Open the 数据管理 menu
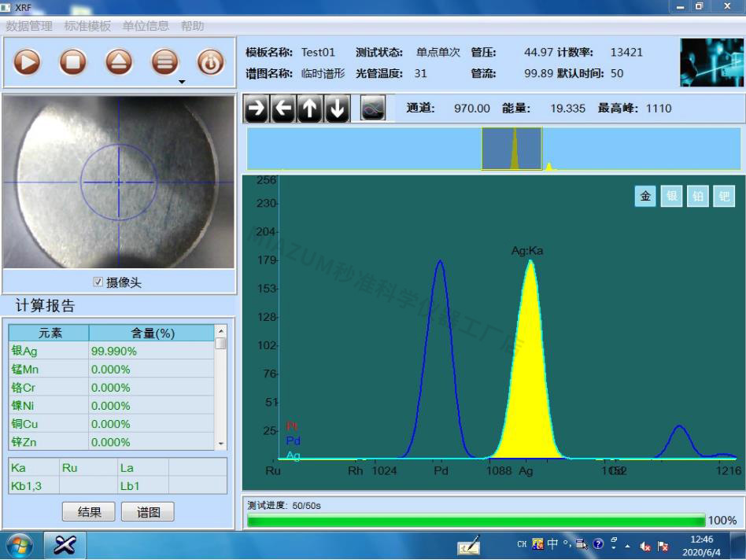The image size is (746, 560). point(29,26)
